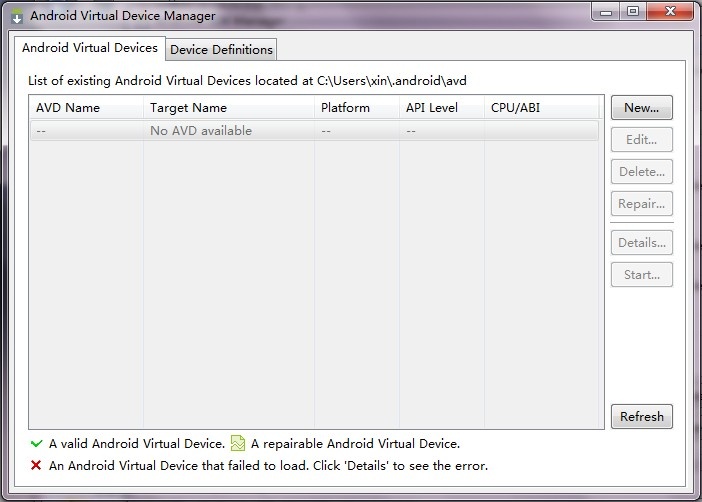
Task: Click the repairable Android Virtual Device icon
Action: [x=238, y=443]
